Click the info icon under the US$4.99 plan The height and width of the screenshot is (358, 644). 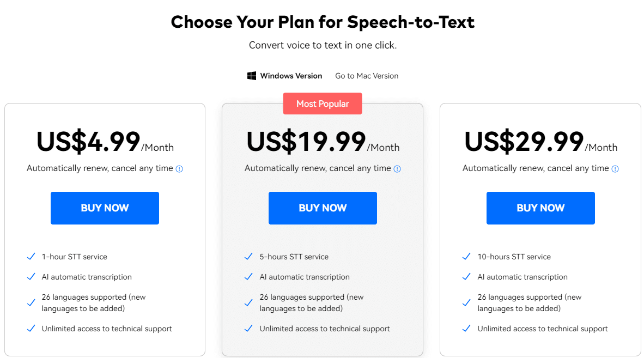point(179,169)
